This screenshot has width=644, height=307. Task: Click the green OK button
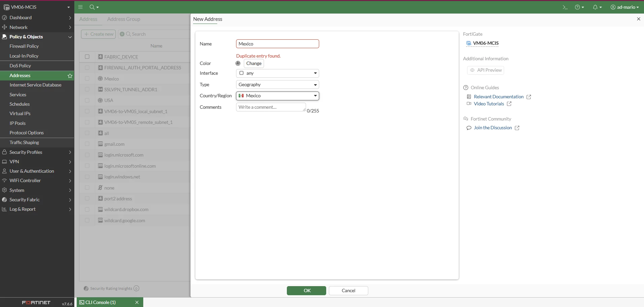[306, 291]
